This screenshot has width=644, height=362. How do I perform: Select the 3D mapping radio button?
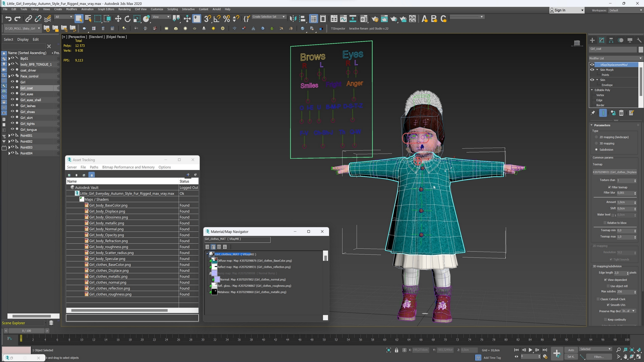(596, 143)
